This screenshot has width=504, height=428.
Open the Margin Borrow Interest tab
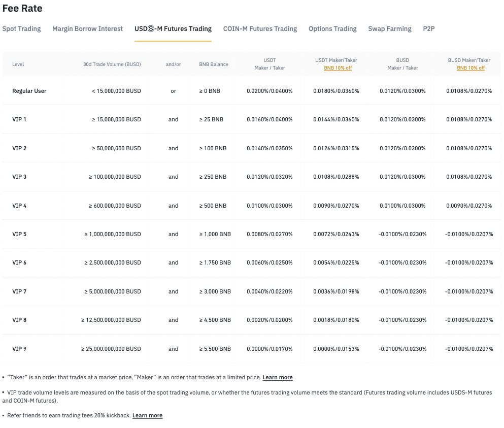coord(87,28)
